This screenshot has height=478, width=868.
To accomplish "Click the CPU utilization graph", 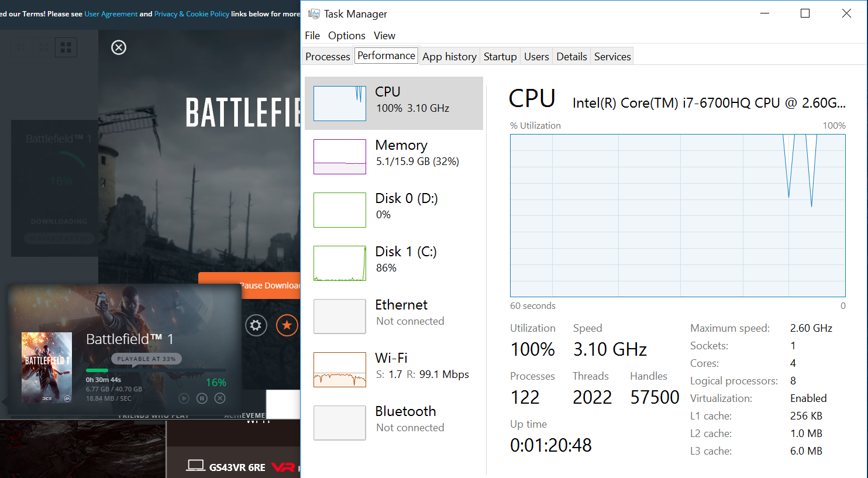I will pos(677,215).
